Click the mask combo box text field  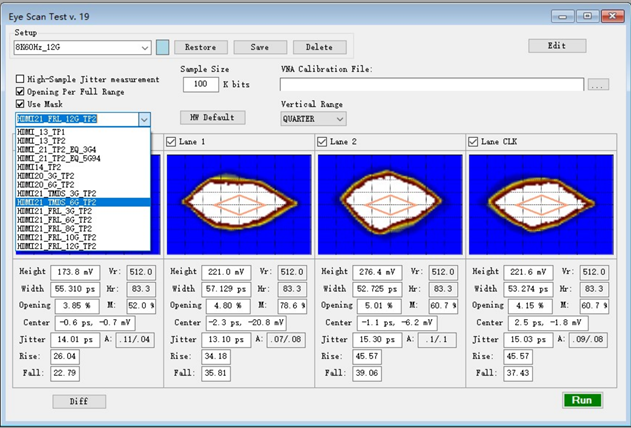77,119
